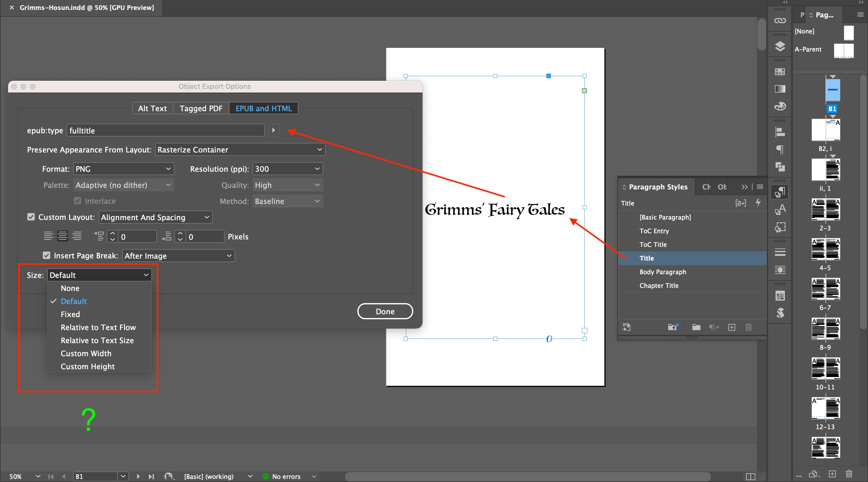Screen dimensions: 868x482
Task: Create new paragraph style plus icon
Action: [732, 327]
